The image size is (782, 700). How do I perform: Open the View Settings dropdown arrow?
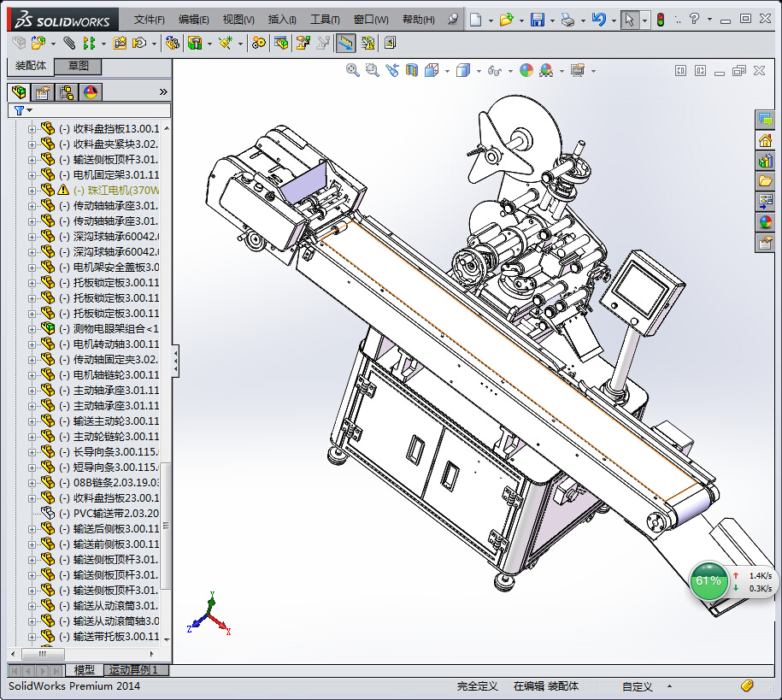(x=593, y=71)
